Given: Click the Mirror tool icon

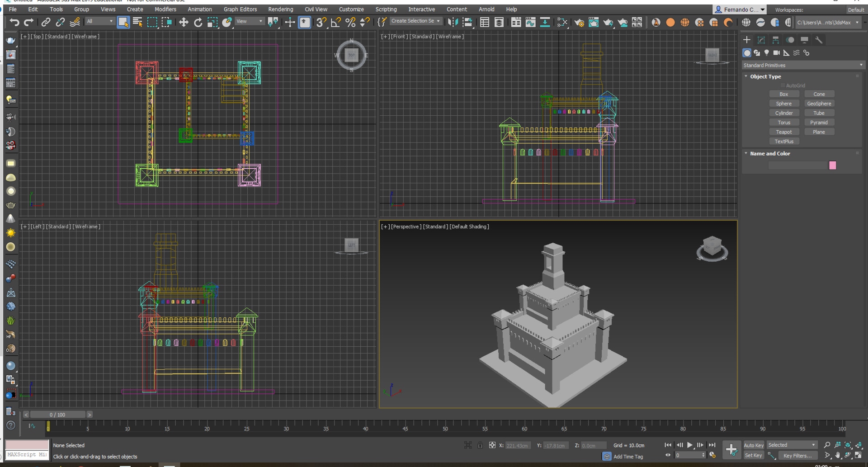Looking at the screenshot, I should [x=453, y=22].
